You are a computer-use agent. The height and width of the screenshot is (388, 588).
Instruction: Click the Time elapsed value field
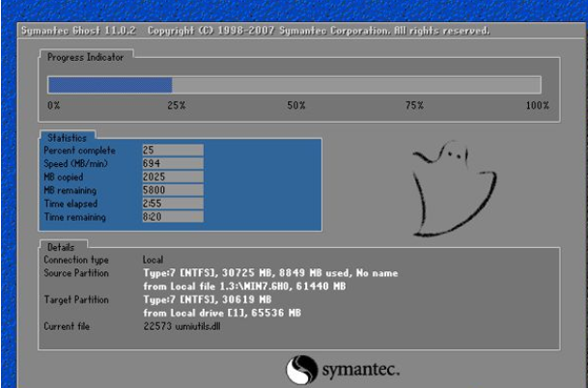172,205
